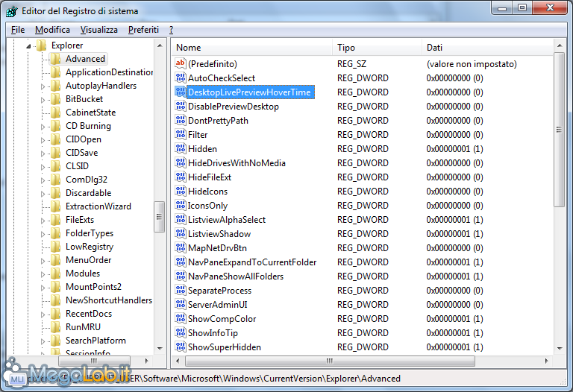This screenshot has width=573, height=392.
Task: Click the values pane horizontal scrollbar thumb
Action: tap(330, 361)
